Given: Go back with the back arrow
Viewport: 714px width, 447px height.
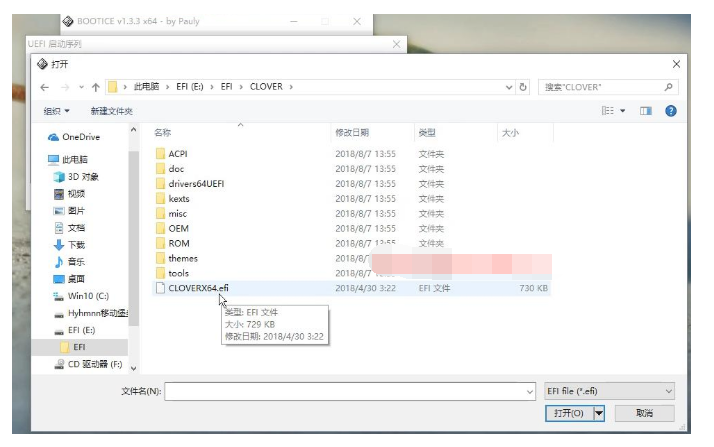Looking at the screenshot, I should (x=44, y=87).
